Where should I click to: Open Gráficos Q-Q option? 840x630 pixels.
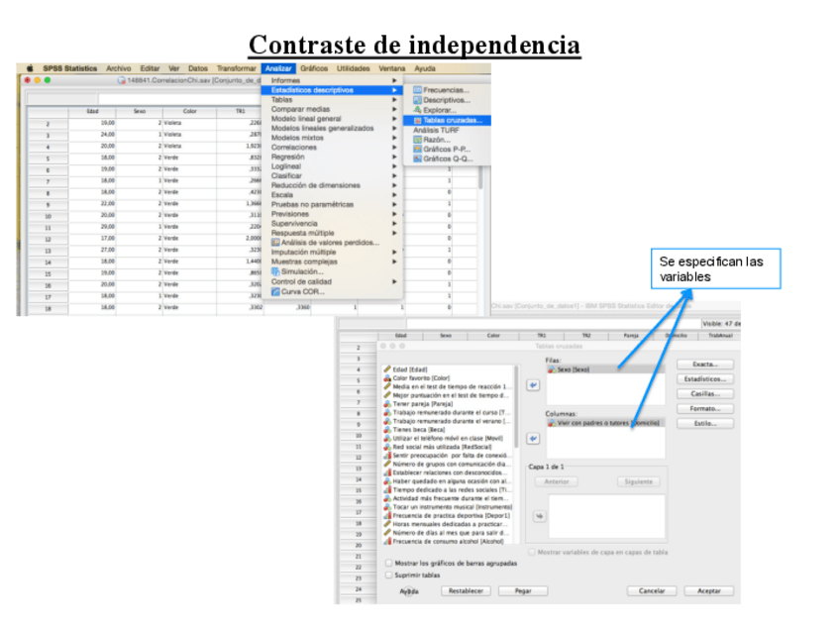pyautogui.click(x=448, y=158)
